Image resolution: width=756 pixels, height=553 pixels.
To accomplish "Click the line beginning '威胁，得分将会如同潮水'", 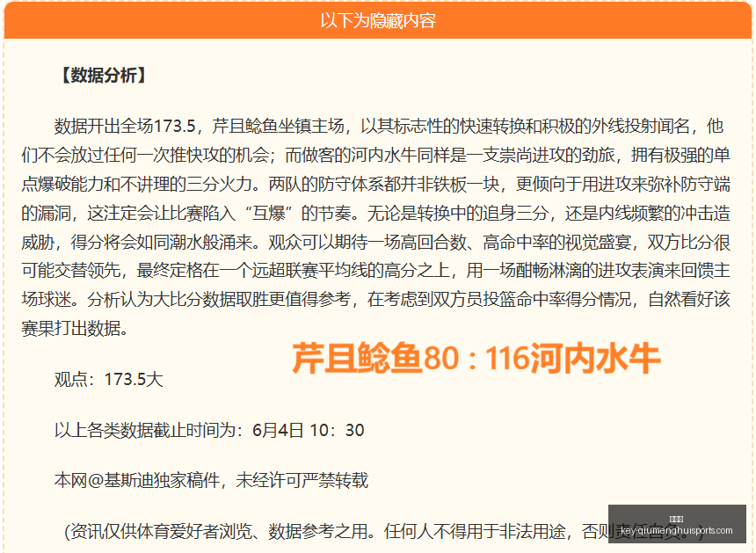I will pos(375,242).
